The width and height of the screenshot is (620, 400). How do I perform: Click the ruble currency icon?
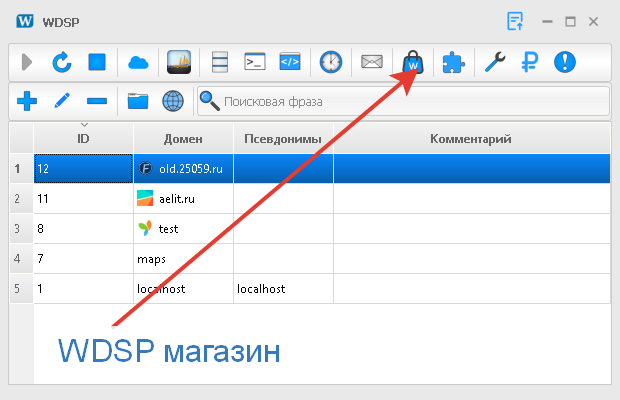(x=530, y=62)
